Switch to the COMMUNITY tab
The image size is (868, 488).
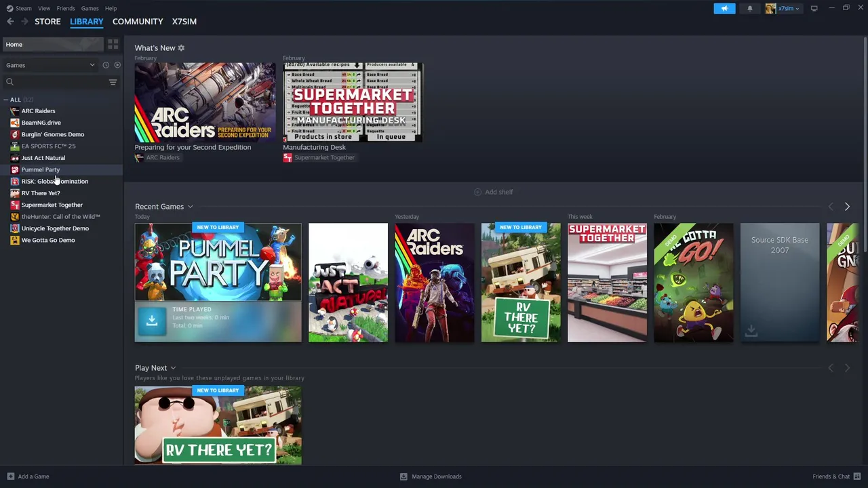138,22
